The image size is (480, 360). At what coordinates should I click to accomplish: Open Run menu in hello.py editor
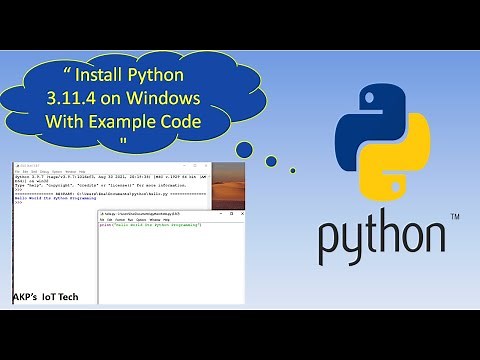click(x=130, y=220)
